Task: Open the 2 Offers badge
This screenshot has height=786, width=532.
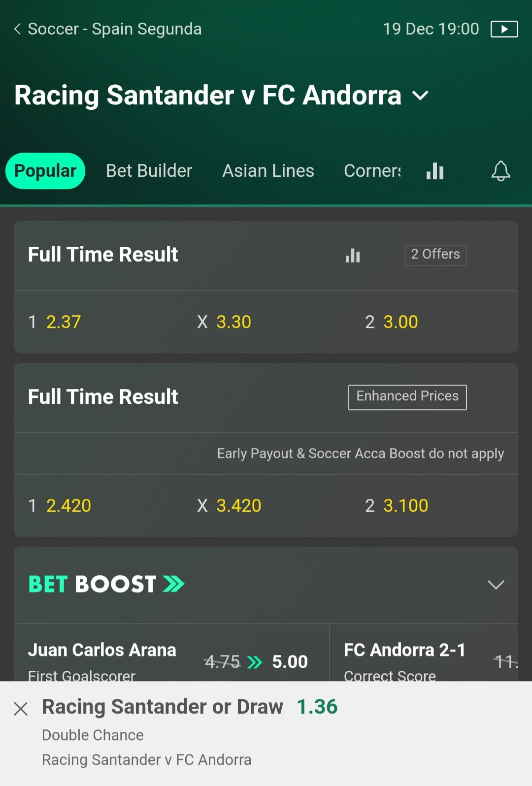Action: (x=435, y=255)
